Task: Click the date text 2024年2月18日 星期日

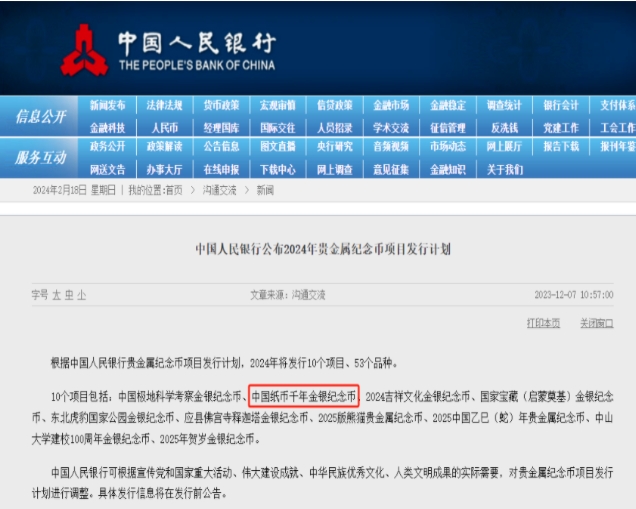Action: (x=74, y=190)
